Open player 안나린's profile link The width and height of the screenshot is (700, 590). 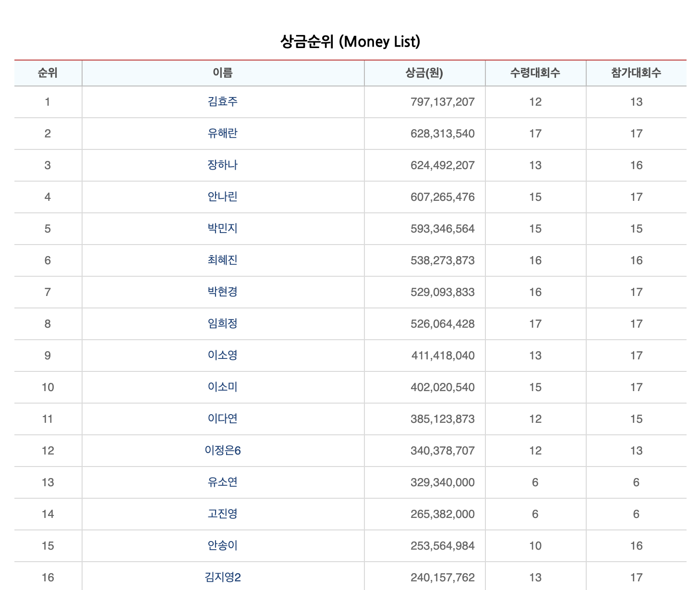click(x=223, y=197)
